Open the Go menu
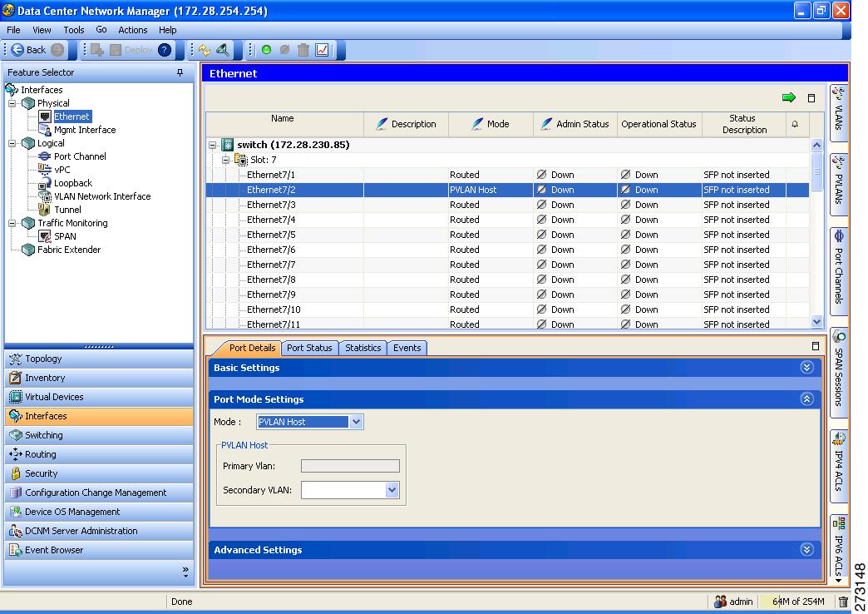The width and height of the screenshot is (868, 614). (101, 30)
